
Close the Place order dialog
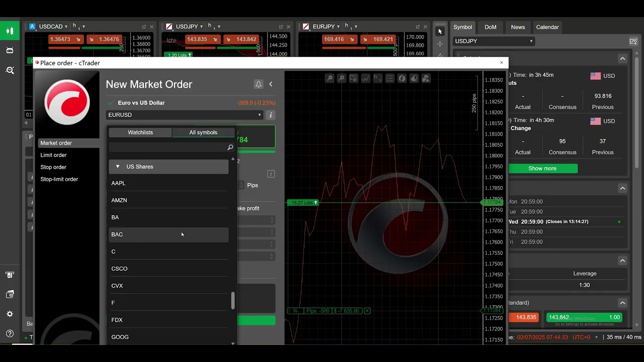pos(501,63)
